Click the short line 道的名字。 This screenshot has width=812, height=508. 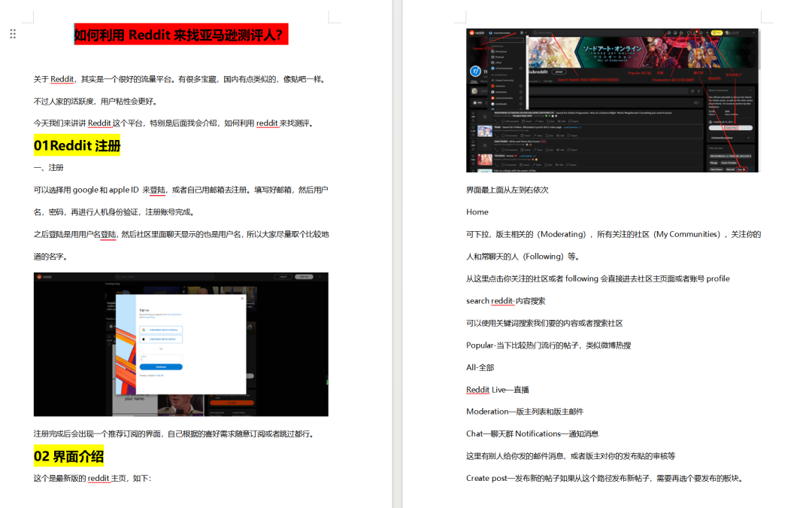[51, 257]
